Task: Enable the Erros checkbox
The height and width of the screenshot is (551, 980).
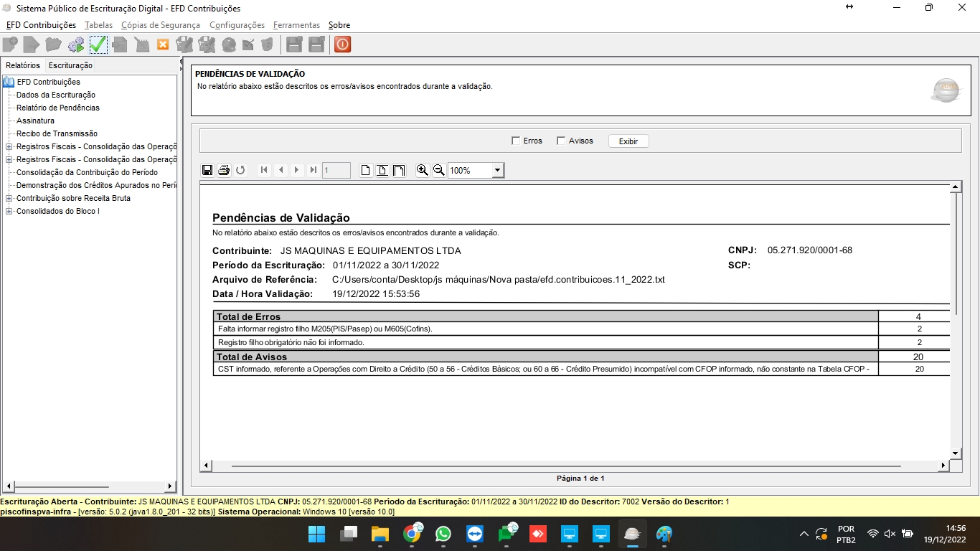Action: [516, 141]
